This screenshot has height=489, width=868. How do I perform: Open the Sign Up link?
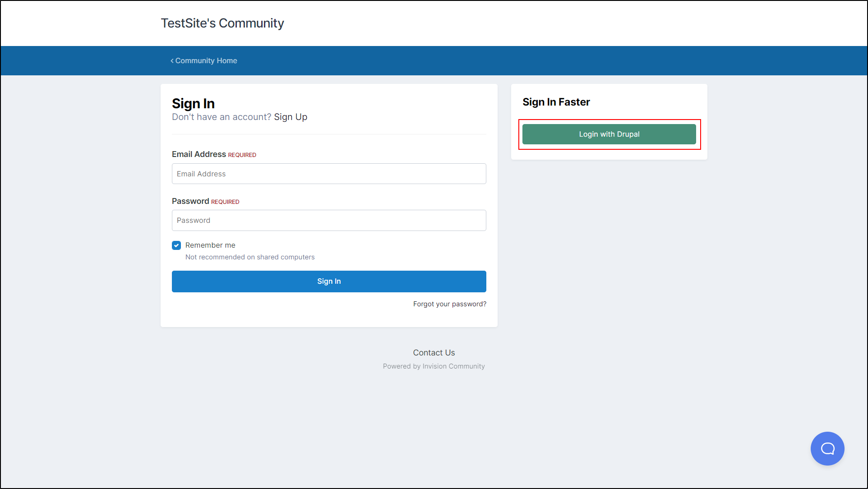click(290, 117)
